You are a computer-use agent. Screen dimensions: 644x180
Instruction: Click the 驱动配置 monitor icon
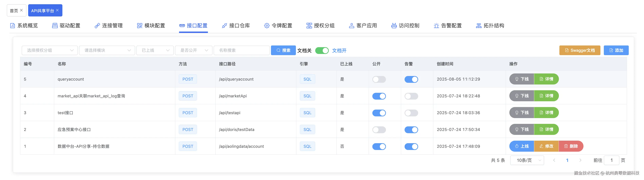tap(55, 25)
